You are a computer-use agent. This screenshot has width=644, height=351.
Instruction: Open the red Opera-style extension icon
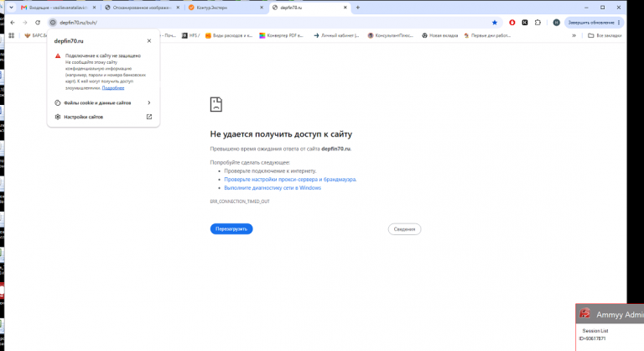512,23
